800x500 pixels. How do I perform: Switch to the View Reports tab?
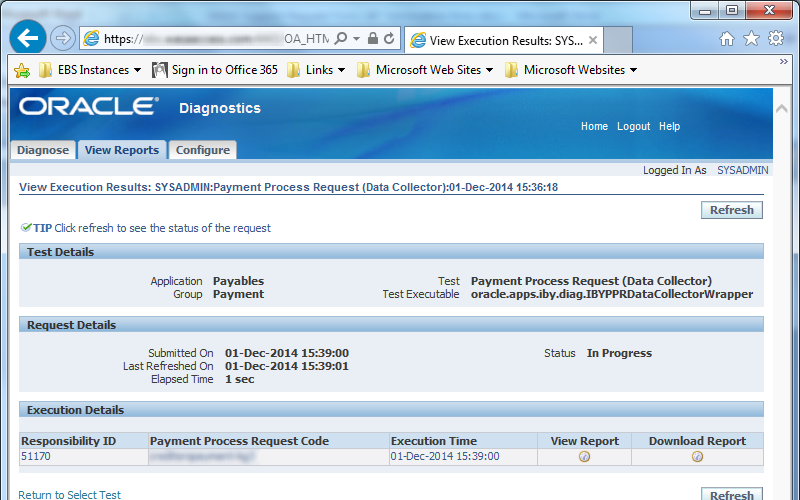[x=122, y=150]
